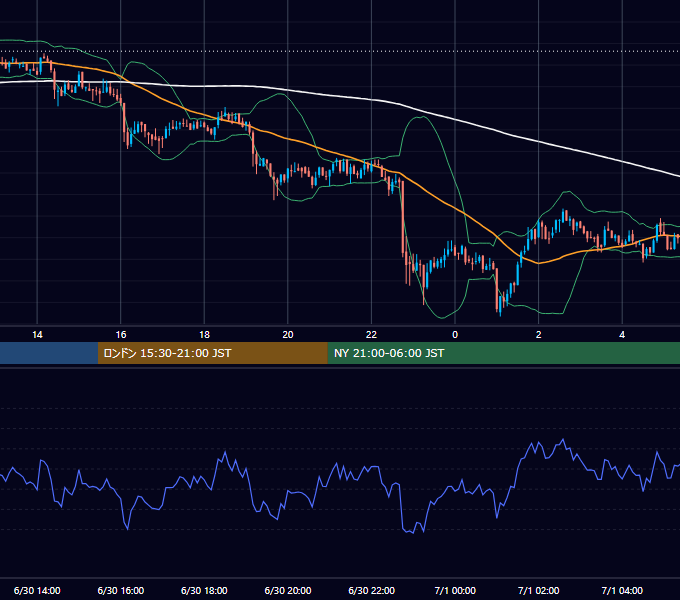The height and width of the screenshot is (600, 680).
Task: Click the 22 hour axis label
Action: coord(371,335)
